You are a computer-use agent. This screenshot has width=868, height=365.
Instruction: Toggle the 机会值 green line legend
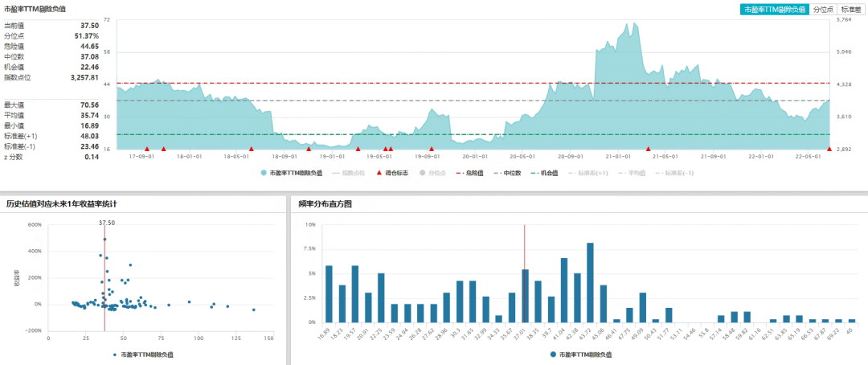click(x=544, y=173)
